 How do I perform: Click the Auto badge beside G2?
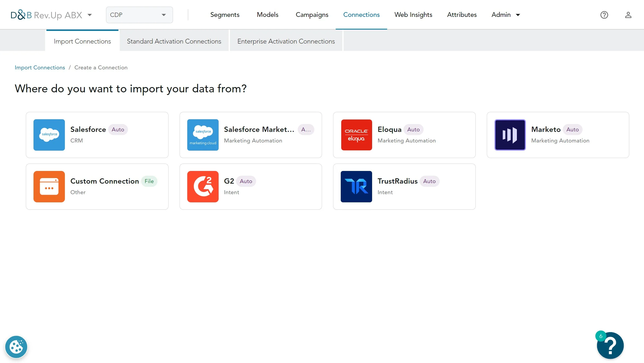(x=246, y=181)
